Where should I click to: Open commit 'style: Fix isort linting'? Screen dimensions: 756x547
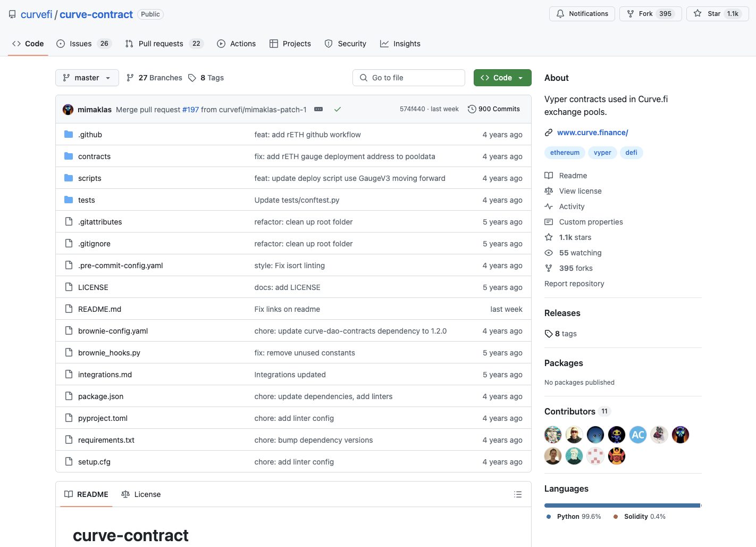coord(289,266)
